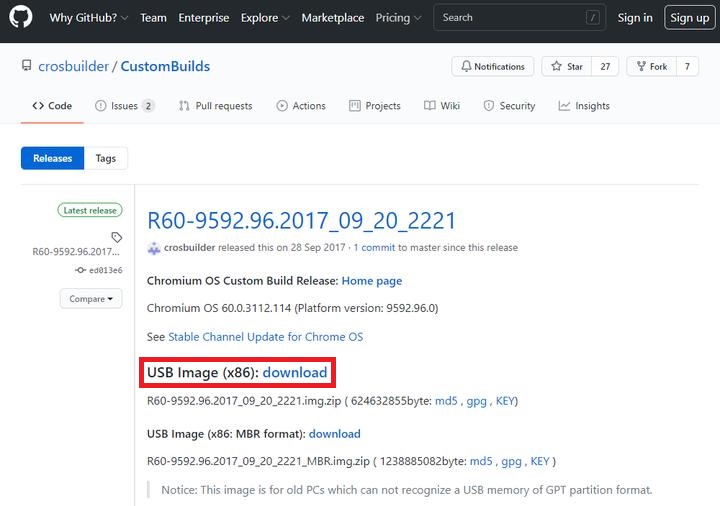Open the Wiki tab
The image size is (720, 506).
pyautogui.click(x=442, y=106)
